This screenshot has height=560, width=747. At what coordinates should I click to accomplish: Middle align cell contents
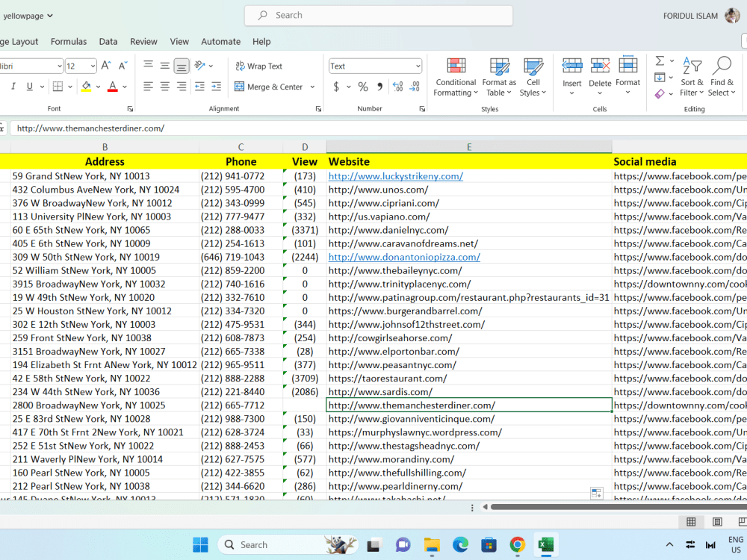(165, 66)
